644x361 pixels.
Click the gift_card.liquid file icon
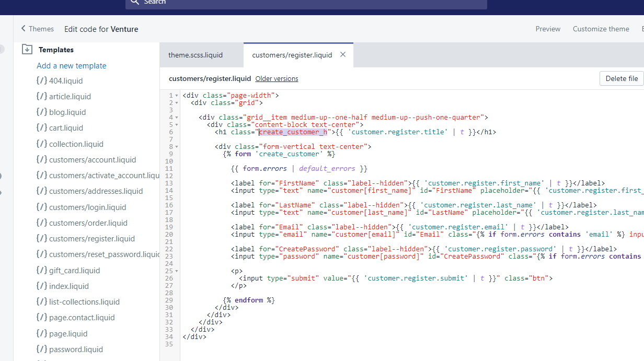coord(42,271)
